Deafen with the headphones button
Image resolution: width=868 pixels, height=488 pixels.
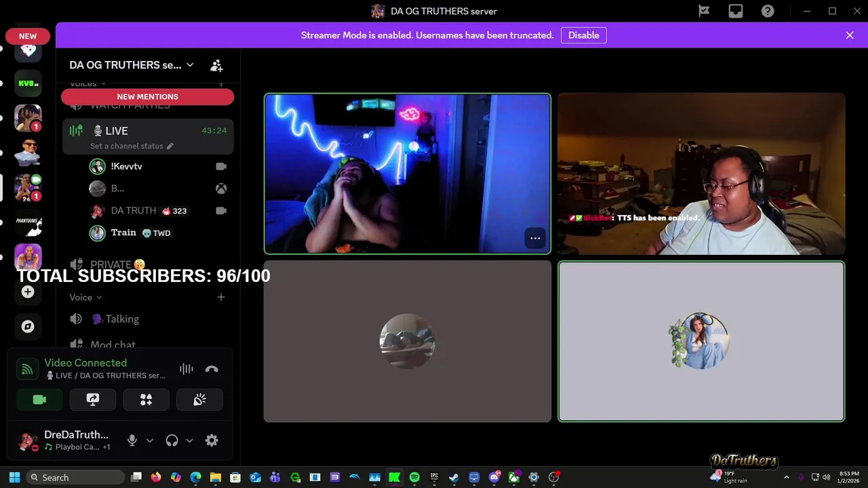click(172, 441)
